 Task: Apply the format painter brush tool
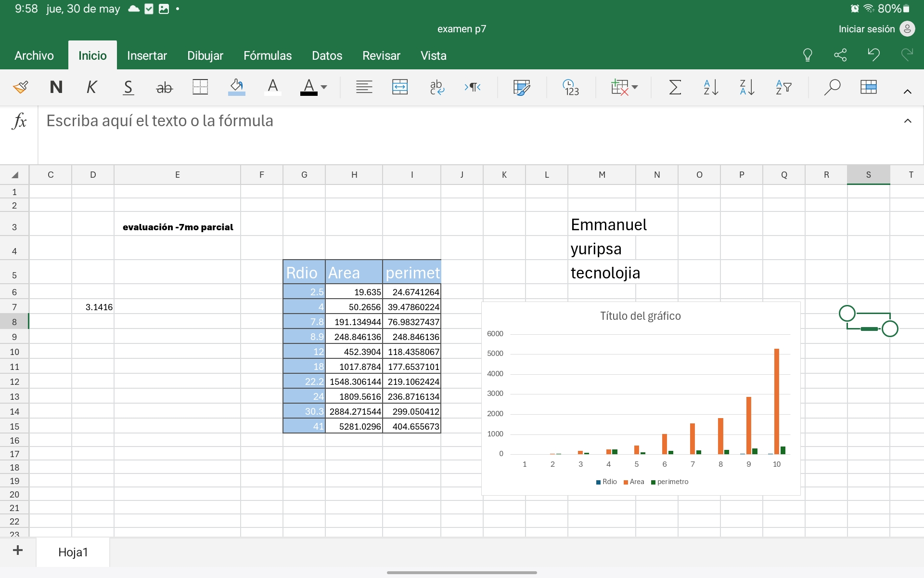(21, 87)
